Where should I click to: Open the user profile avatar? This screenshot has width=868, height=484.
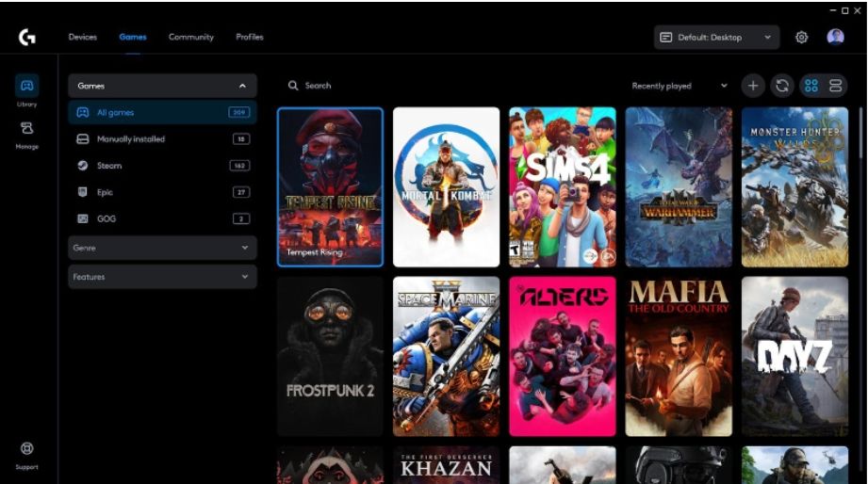pyautogui.click(x=835, y=37)
